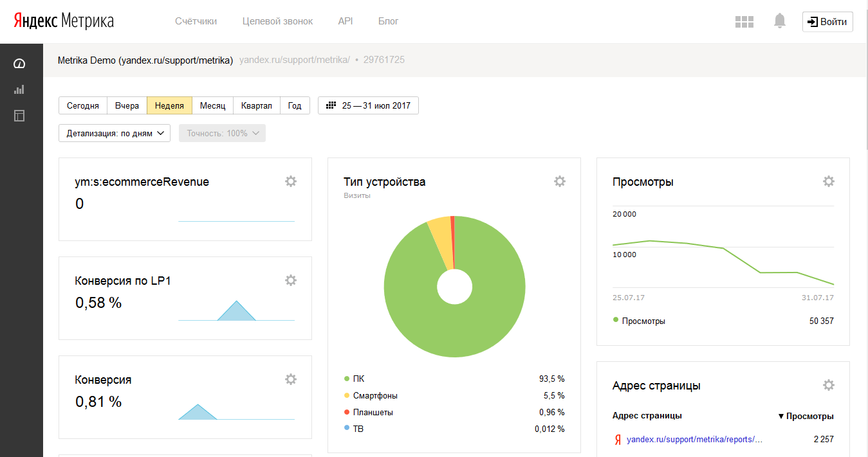Image resolution: width=868 pixels, height=457 pixels.
Task: Click the green ПК legend color dot
Action: coord(347,379)
